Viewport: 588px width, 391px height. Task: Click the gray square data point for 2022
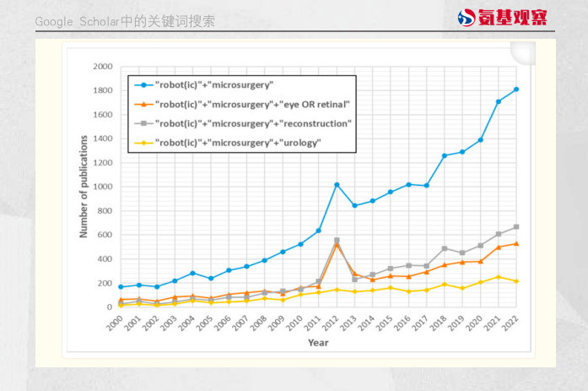516,227
